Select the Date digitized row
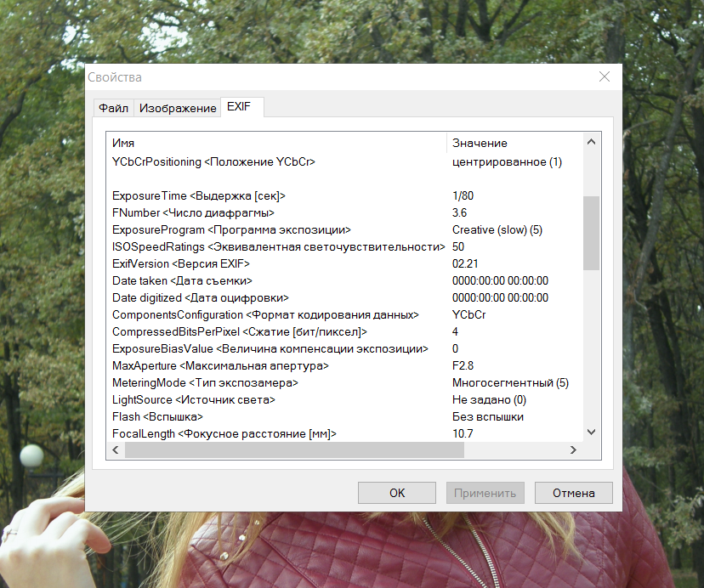This screenshot has width=704, height=588. tap(345, 297)
